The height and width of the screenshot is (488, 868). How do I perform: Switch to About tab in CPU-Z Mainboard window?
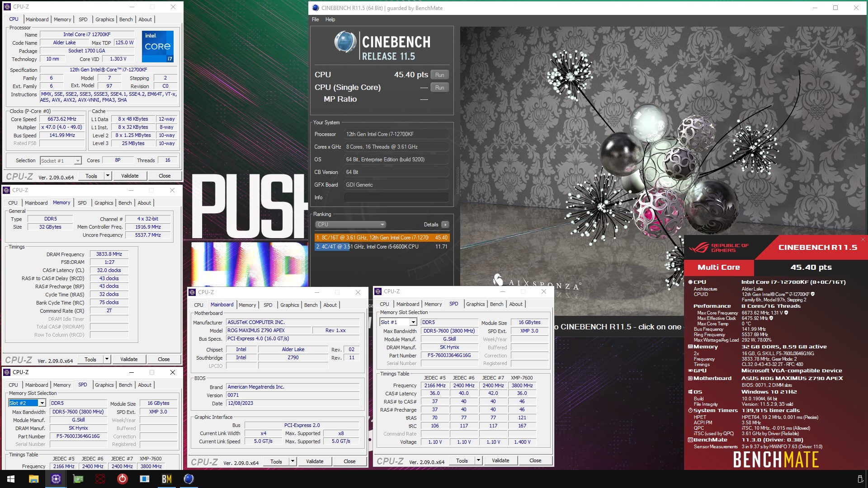[x=330, y=305]
